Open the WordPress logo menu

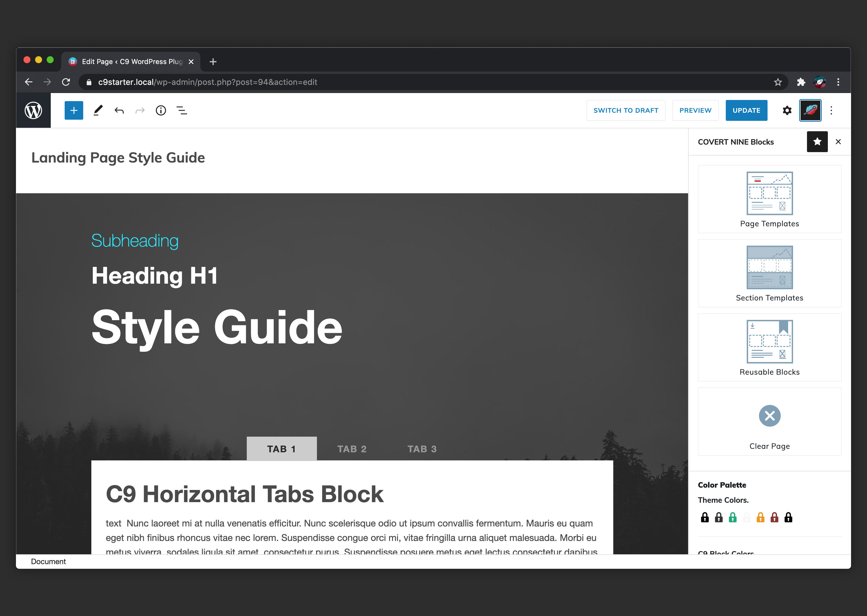(33, 110)
